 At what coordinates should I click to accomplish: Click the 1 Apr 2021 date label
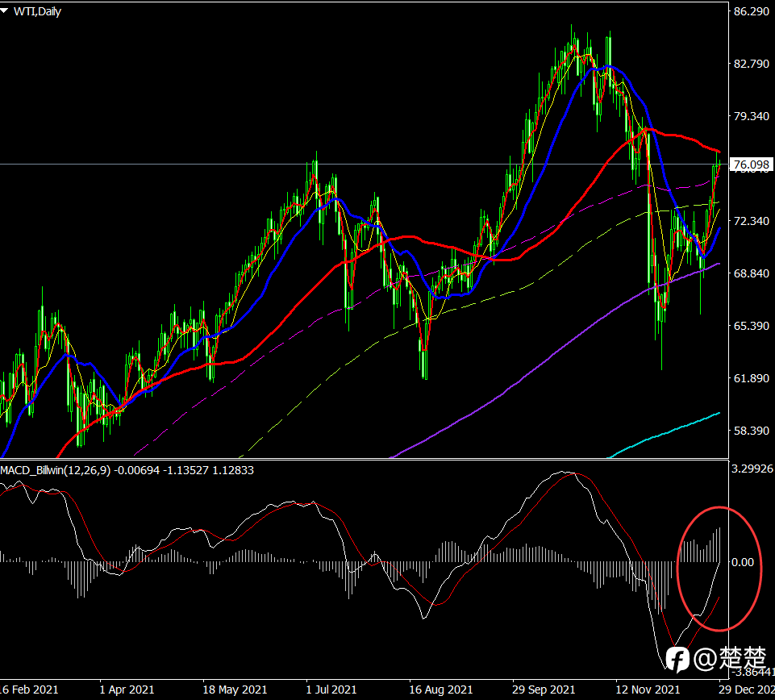pyautogui.click(x=127, y=690)
